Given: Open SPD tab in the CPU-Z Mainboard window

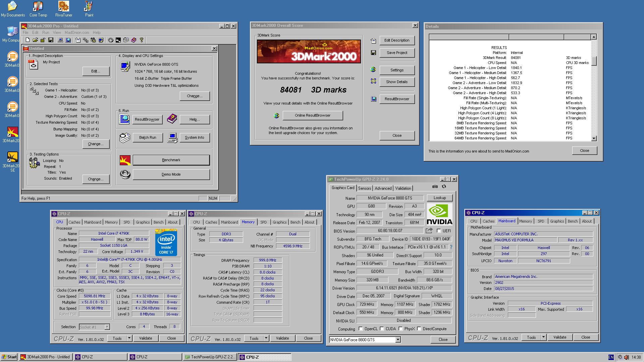Looking at the screenshot, I should click(541, 221).
